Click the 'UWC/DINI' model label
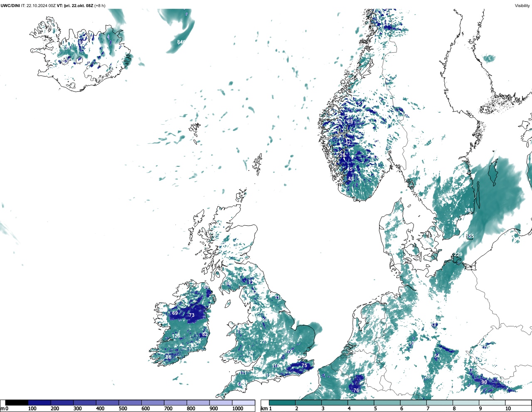The image size is (532, 412). (10, 5)
